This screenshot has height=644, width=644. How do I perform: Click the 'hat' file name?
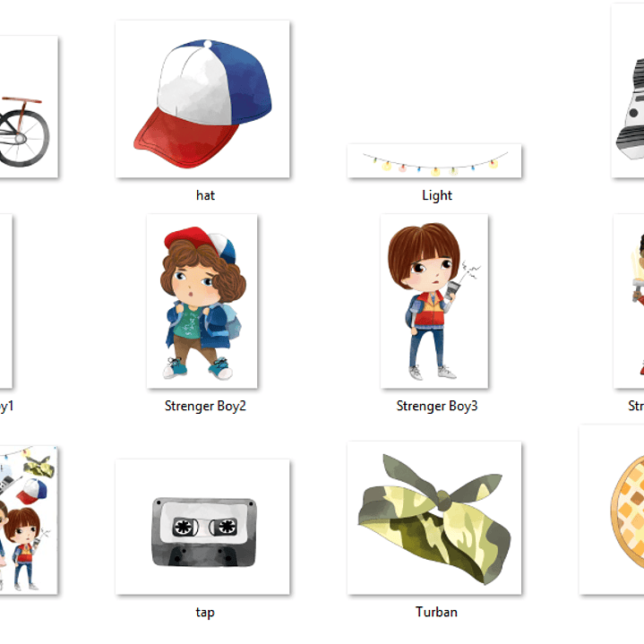coord(205,195)
